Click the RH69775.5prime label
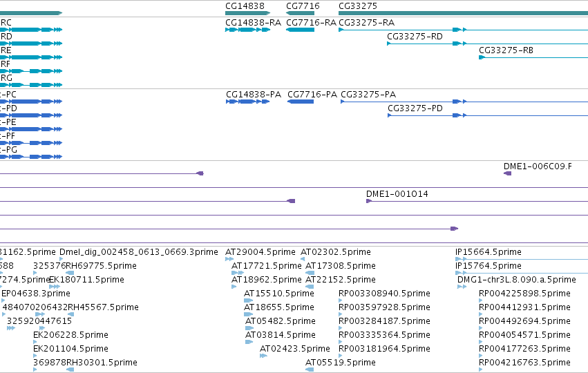 click(102, 266)
